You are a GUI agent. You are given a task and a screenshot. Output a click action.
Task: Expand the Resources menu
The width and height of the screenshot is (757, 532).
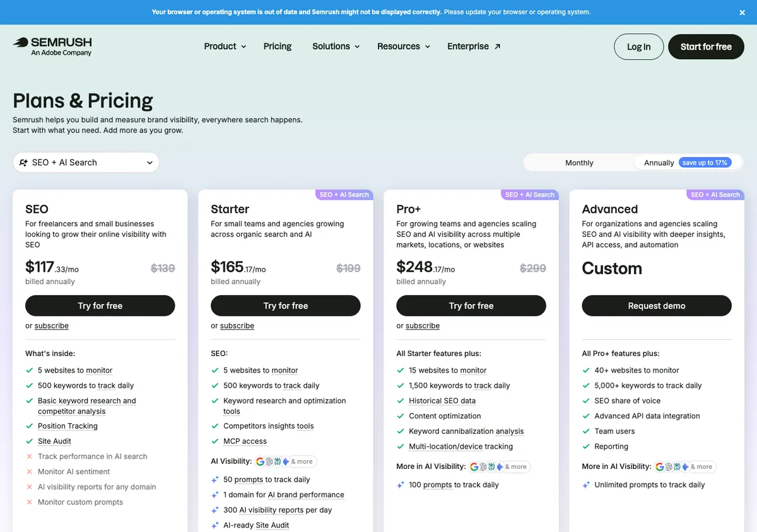(404, 46)
